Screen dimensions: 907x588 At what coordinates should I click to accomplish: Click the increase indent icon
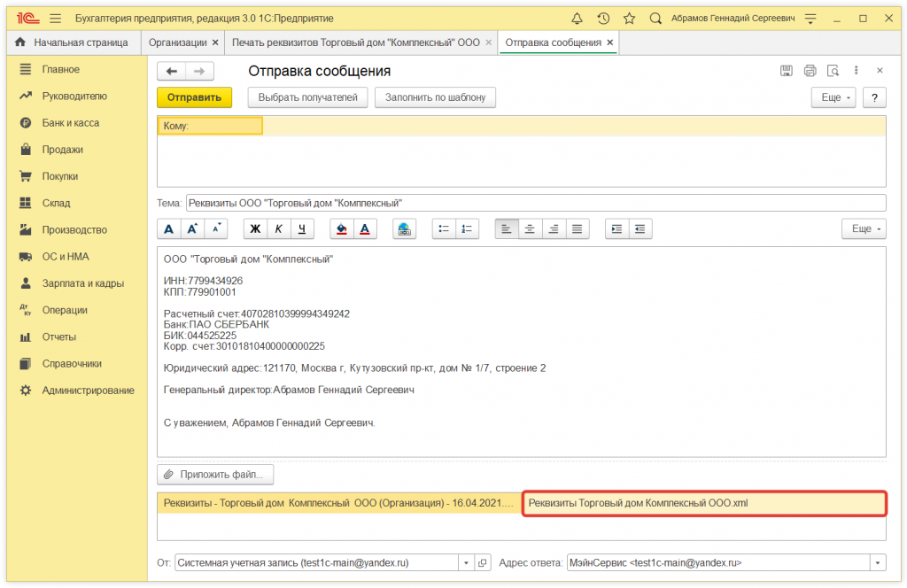point(617,229)
